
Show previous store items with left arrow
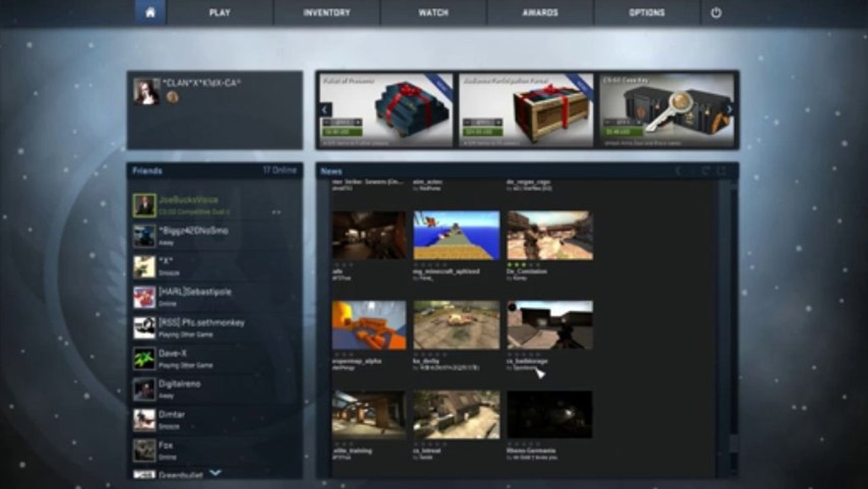[325, 109]
